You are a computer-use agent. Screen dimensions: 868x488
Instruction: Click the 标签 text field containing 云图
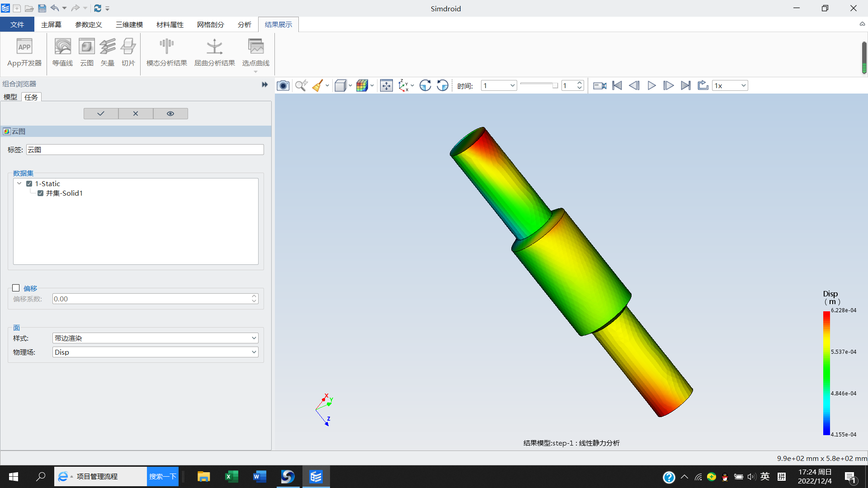point(145,150)
